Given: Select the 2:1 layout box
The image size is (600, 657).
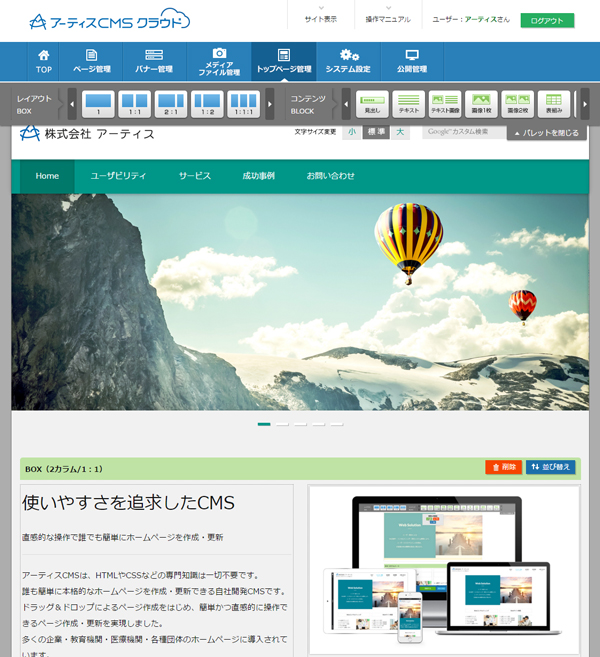Looking at the screenshot, I should 171,104.
